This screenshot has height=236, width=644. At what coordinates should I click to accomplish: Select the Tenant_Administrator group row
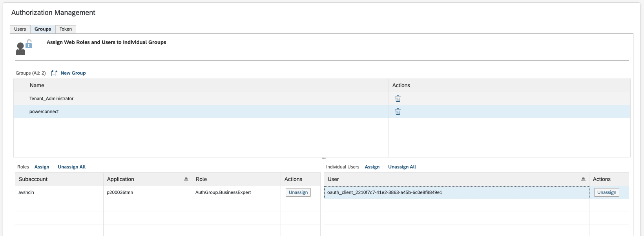tap(51, 99)
